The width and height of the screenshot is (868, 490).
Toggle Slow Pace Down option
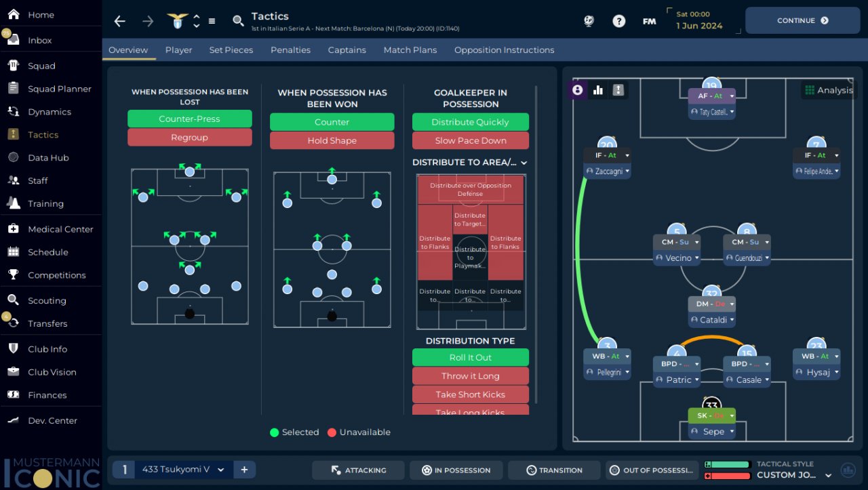coord(471,140)
